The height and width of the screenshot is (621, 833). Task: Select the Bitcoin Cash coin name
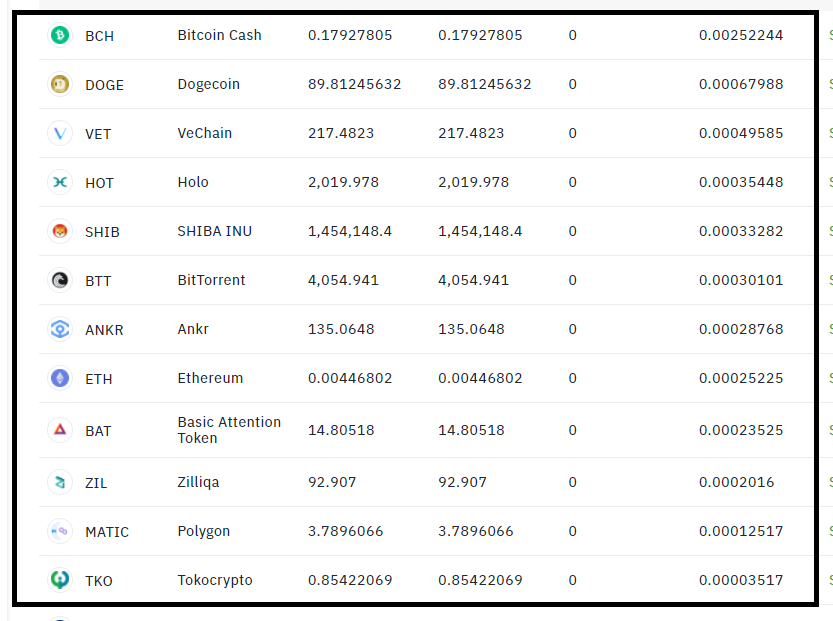point(219,35)
